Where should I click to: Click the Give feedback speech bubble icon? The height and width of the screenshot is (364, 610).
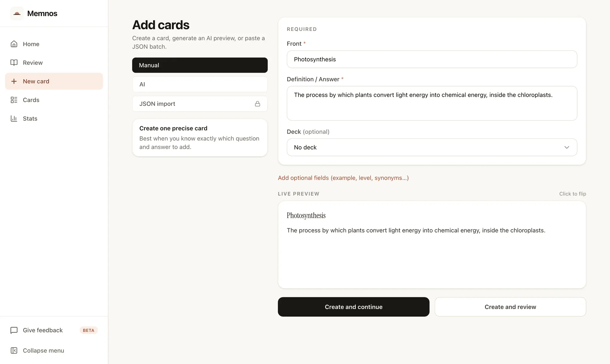[14, 330]
